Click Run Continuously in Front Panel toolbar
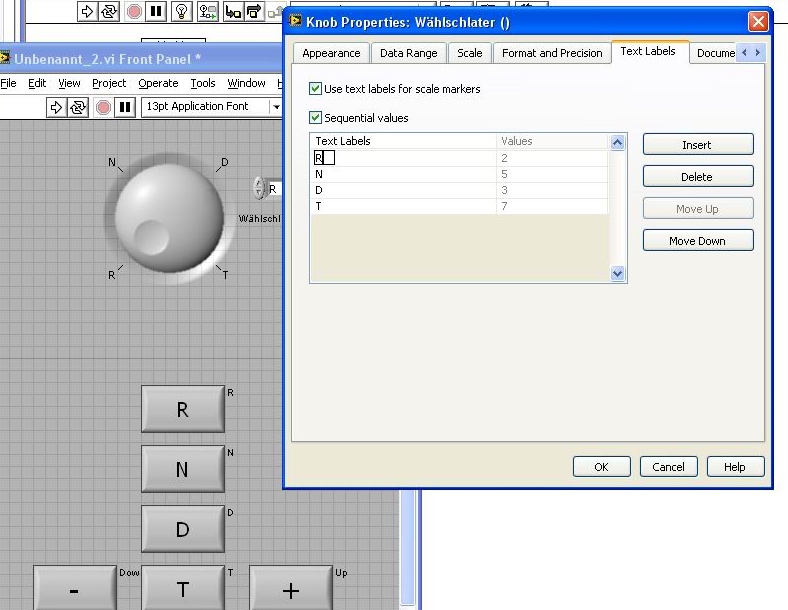 [78, 107]
